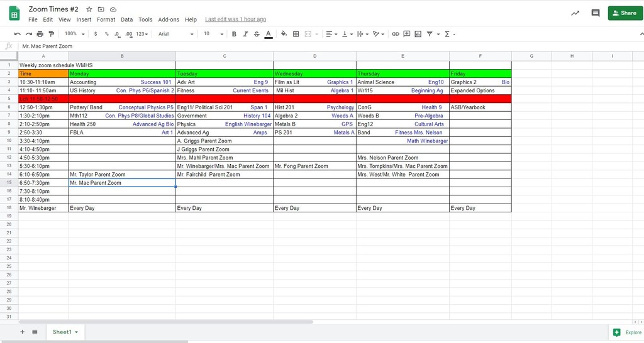This screenshot has height=343, width=644.
Task: Open the Borders tool
Action: (296, 34)
